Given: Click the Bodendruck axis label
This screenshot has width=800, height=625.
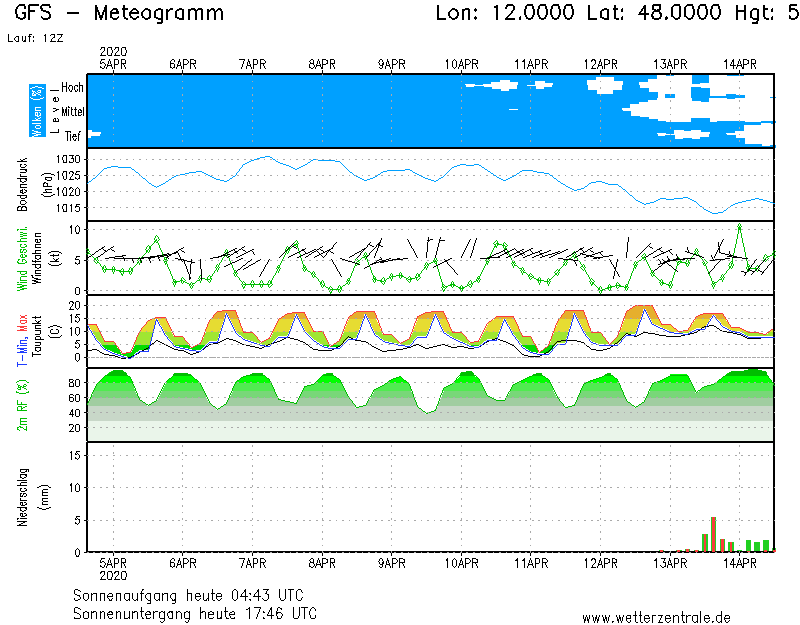Looking at the screenshot, I should [x=21, y=184].
